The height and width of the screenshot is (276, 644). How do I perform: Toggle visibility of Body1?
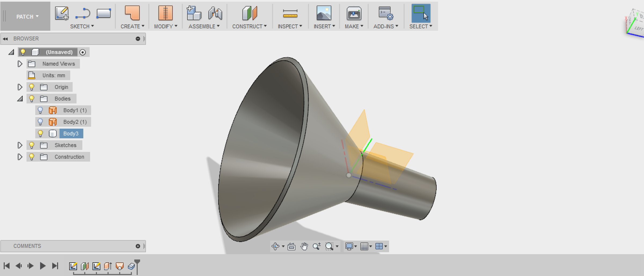pyautogui.click(x=41, y=110)
